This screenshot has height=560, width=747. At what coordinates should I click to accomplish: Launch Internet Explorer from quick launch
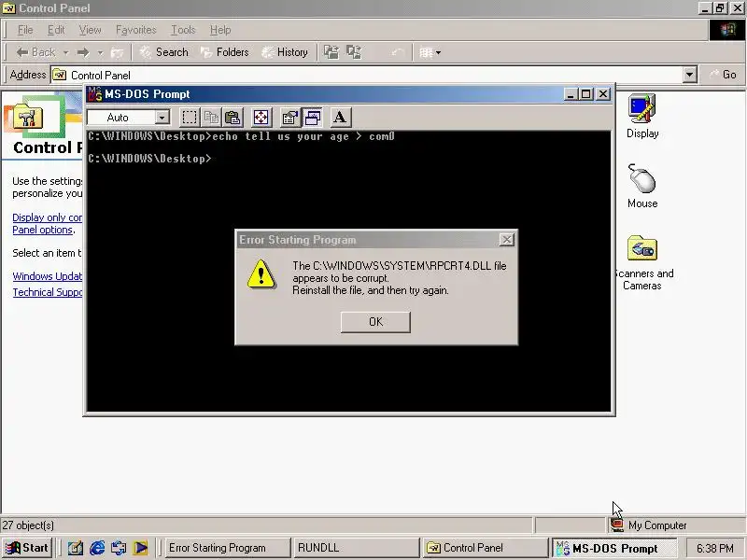97,548
